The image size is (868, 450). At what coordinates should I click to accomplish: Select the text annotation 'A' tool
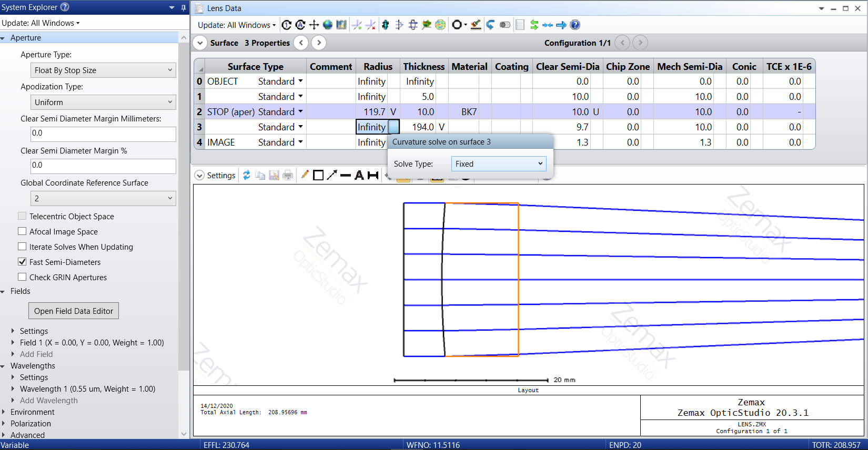(x=359, y=176)
